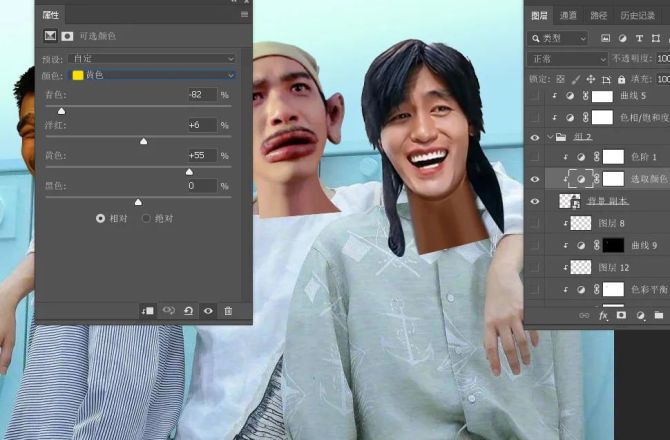Open the 预设 preset dropdown
The image size is (670, 440).
(151, 59)
